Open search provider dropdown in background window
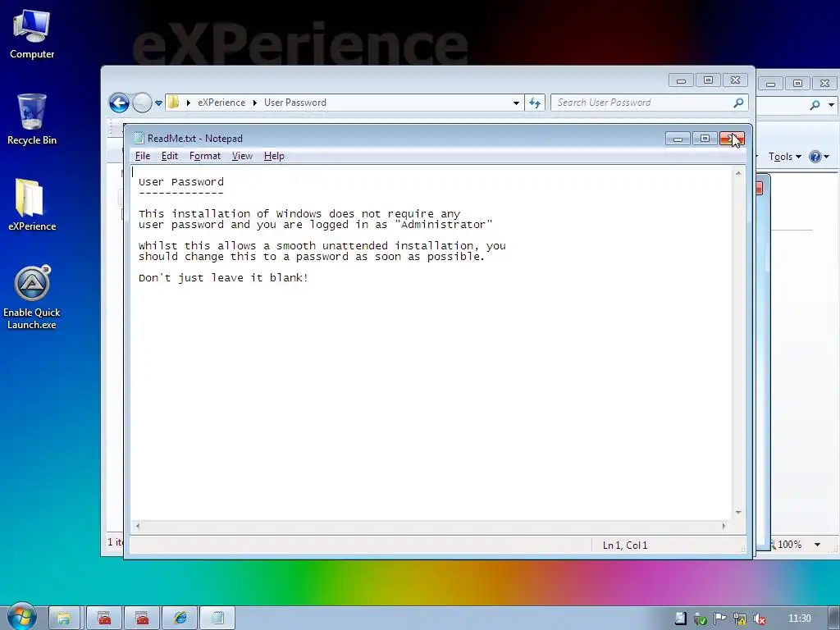 coord(831,105)
